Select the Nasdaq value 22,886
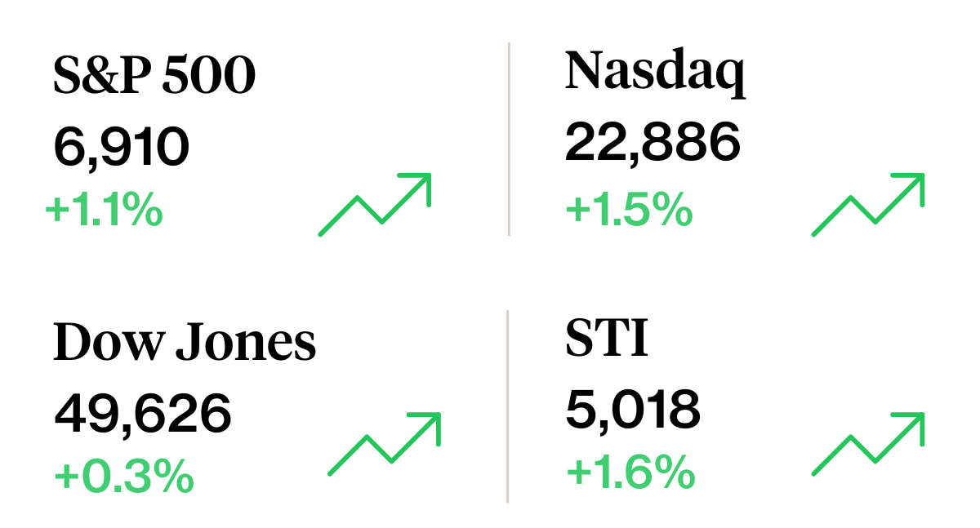 pos(653,142)
